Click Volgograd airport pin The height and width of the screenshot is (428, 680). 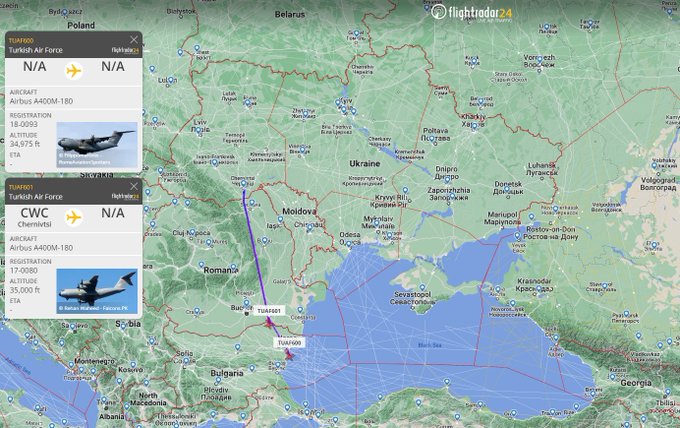pyautogui.click(x=654, y=165)
